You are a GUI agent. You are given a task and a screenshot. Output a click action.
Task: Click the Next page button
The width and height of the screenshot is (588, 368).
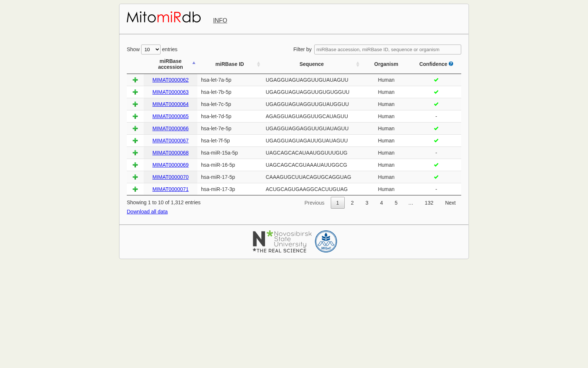450,203
